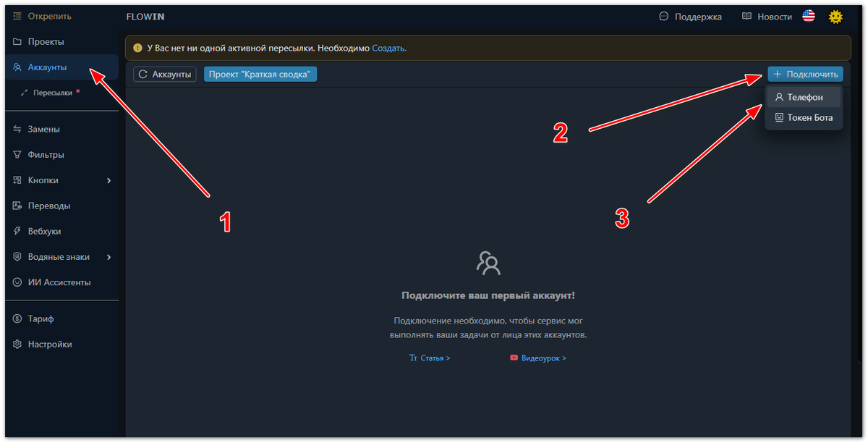The height and width of the screenshot is (443, 868).
Task: Click the Вебхуки lightning icon
Action: point(17,231)
